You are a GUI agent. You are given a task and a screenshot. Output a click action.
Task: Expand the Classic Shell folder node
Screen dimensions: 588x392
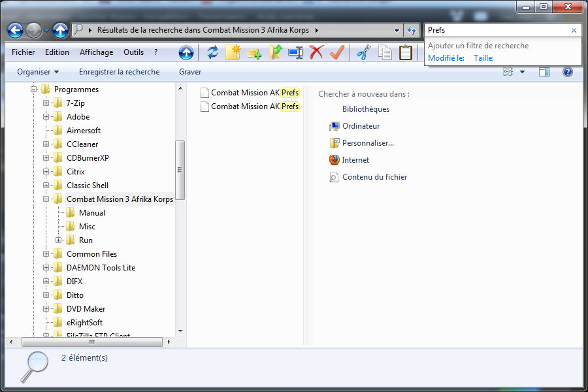pyautogui.click(x=46, y=186)
